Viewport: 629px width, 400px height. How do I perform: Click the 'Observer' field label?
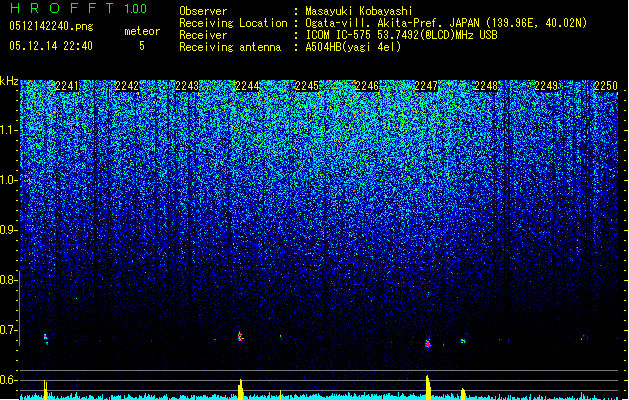(x=203, y=11)
